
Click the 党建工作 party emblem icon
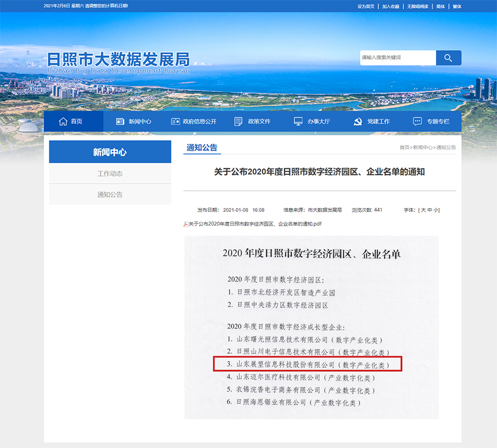point(357,121)
